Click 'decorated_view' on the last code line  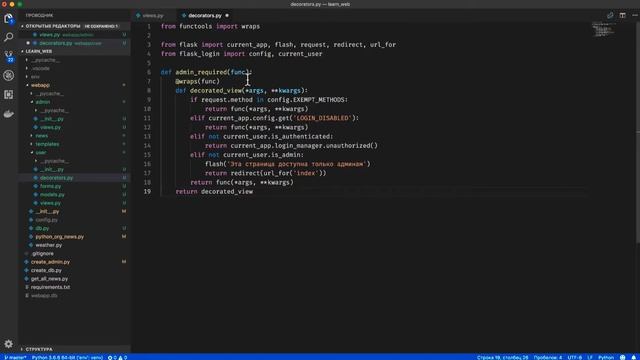(227, 191)
